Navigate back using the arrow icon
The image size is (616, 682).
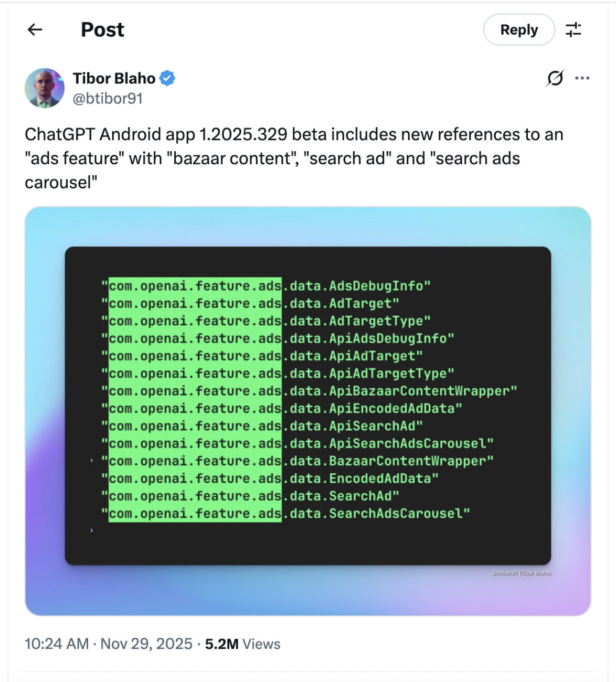(x=34, y=30)
